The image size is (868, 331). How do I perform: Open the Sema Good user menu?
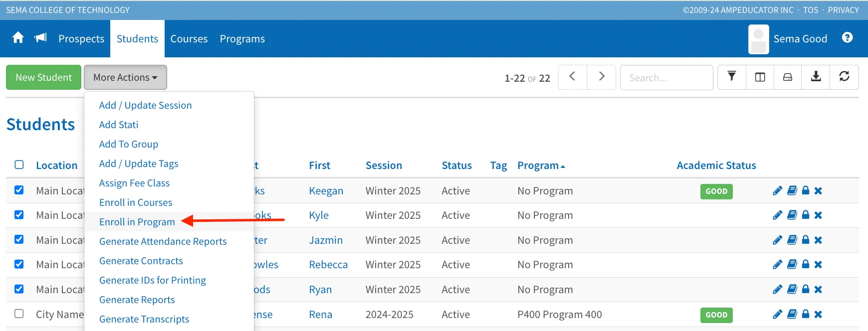tap(788, 39)
